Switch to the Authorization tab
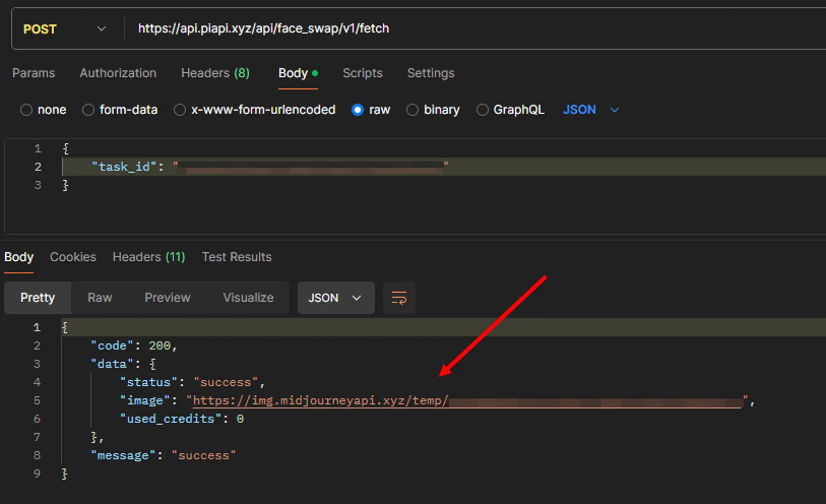The image size is (826, 504). point(118,73)
